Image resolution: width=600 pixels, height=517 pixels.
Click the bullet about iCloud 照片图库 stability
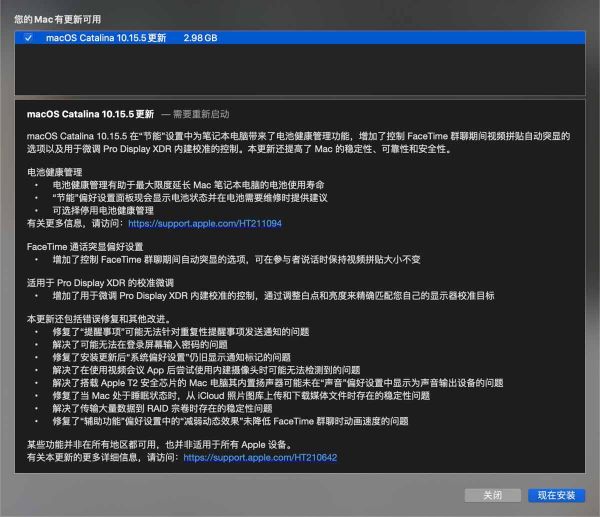(234, 395)
